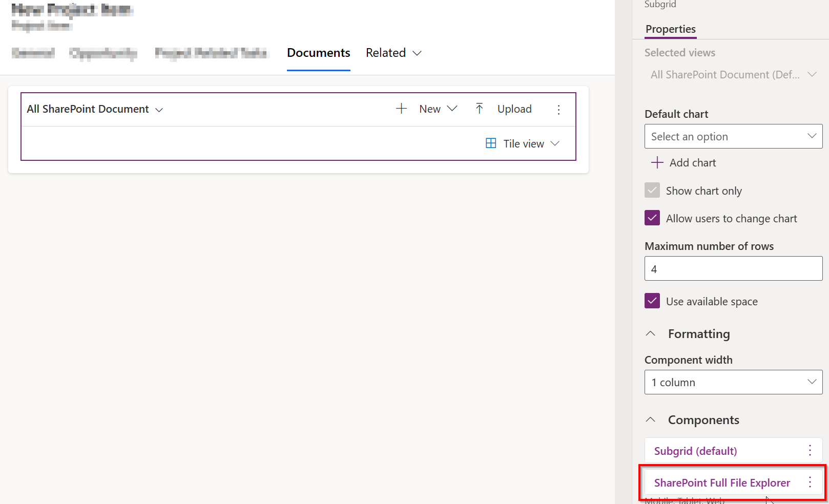Open the SharePoint Full File Explorer ellipsis menu
829x504 pixels.
point(810,482)
